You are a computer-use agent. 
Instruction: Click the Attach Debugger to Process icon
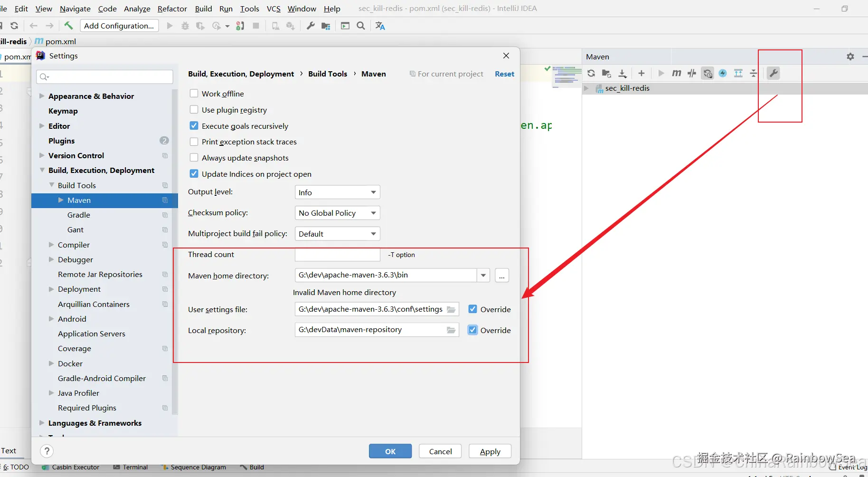click(x=240, y=26)
